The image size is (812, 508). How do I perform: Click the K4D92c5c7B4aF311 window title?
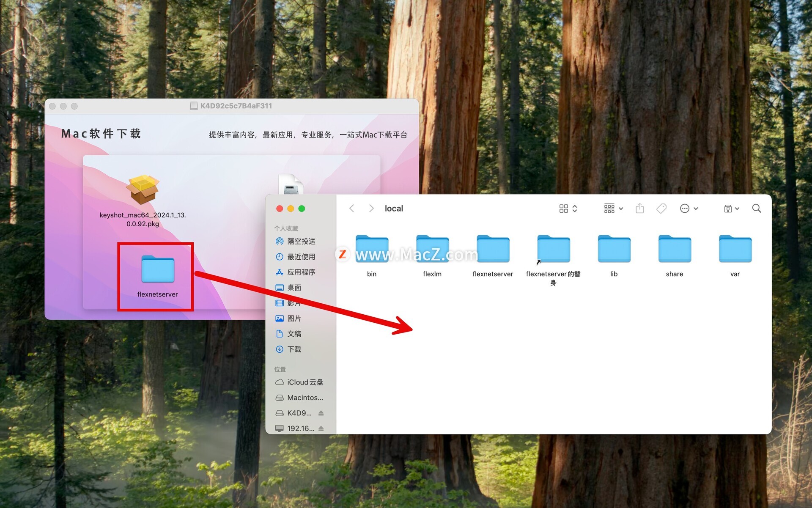(236, 106)
